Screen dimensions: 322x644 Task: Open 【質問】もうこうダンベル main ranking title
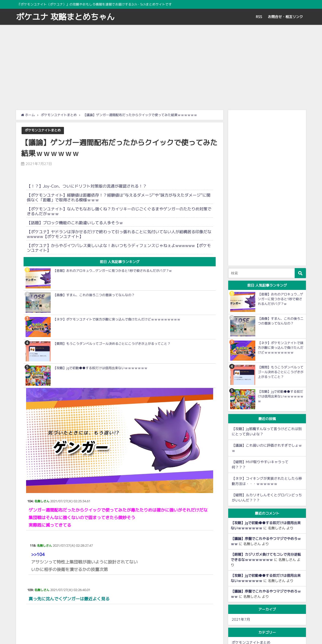[112, 344]
